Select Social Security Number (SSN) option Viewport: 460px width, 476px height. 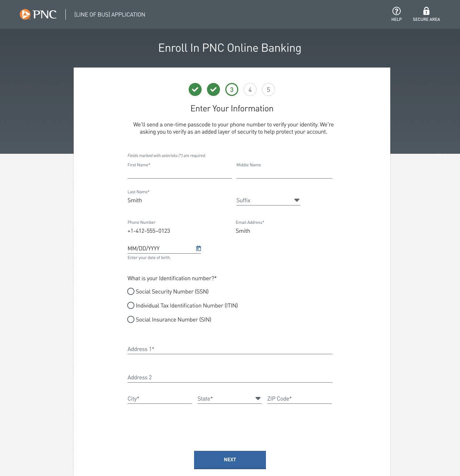131,291
